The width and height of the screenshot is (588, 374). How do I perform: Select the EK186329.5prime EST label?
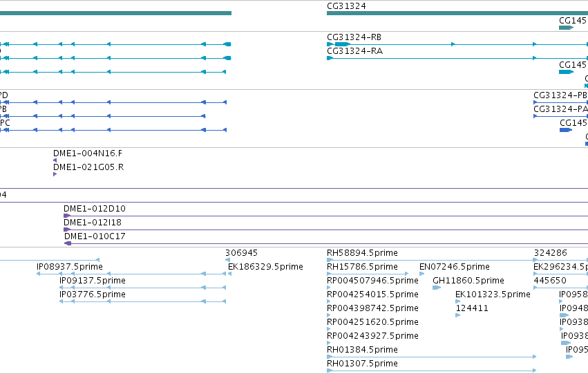tap(265, 267)
